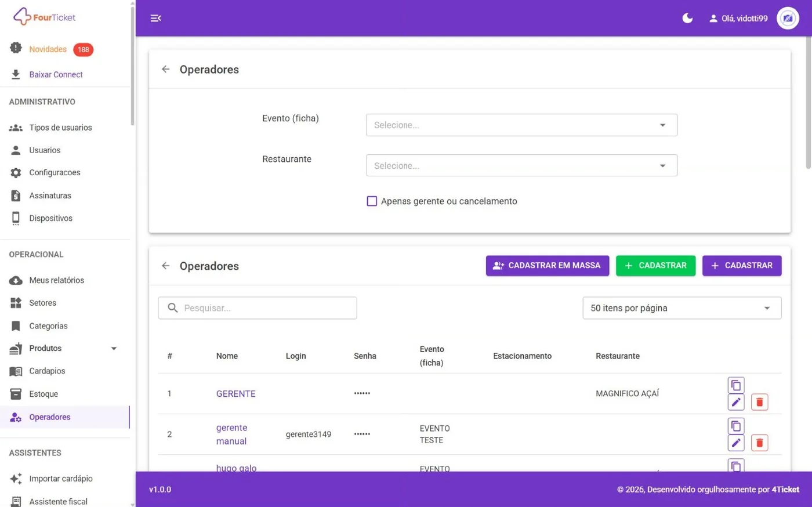Click CADASTRAR EM MASSA button
This screenshot has width=812, height=507.
pos(548,266)
